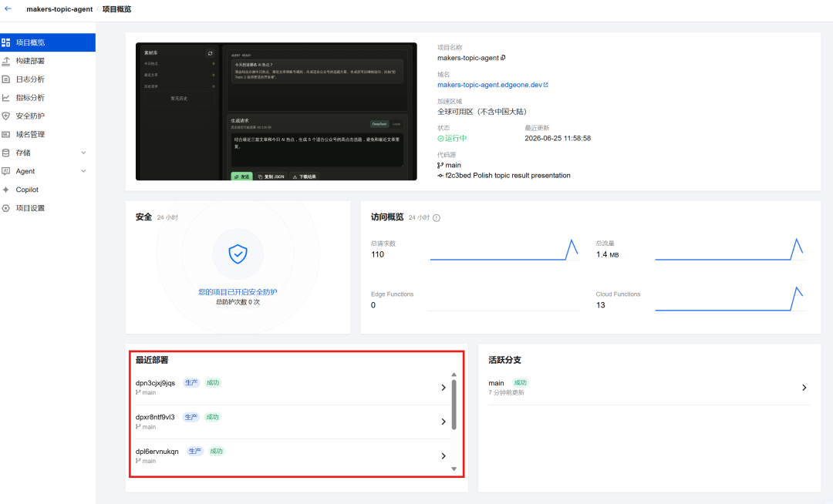Copy the project name with the copy icon

(503, 57)
